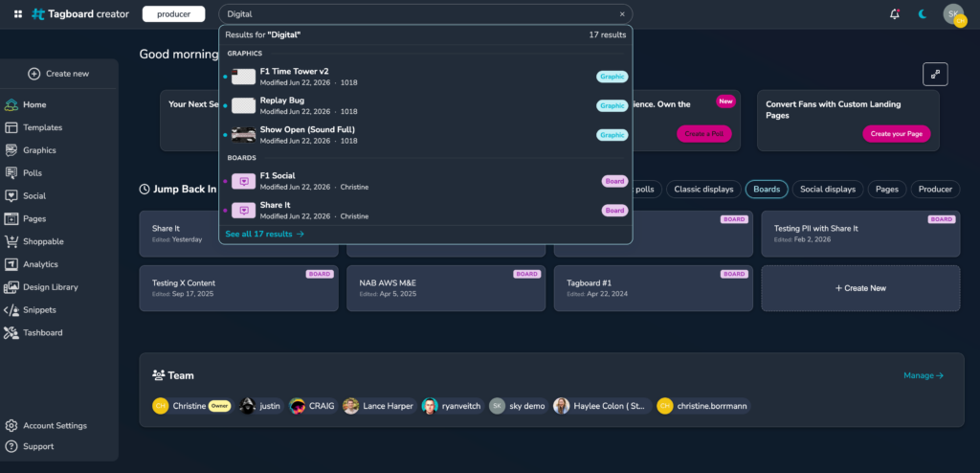Click the + Create New card
The height and width of the screenshot is (473, 980).
pyautogui.click(x=860, y=288)
